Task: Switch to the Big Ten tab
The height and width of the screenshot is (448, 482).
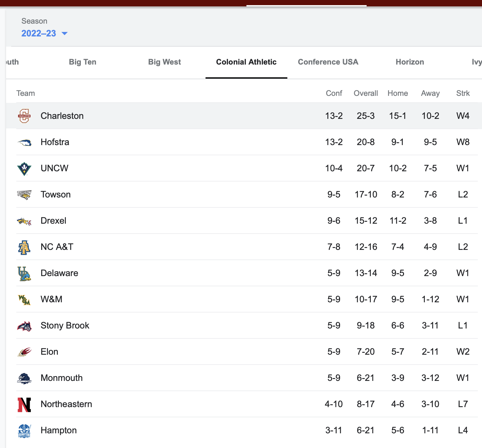Action: 82,62
